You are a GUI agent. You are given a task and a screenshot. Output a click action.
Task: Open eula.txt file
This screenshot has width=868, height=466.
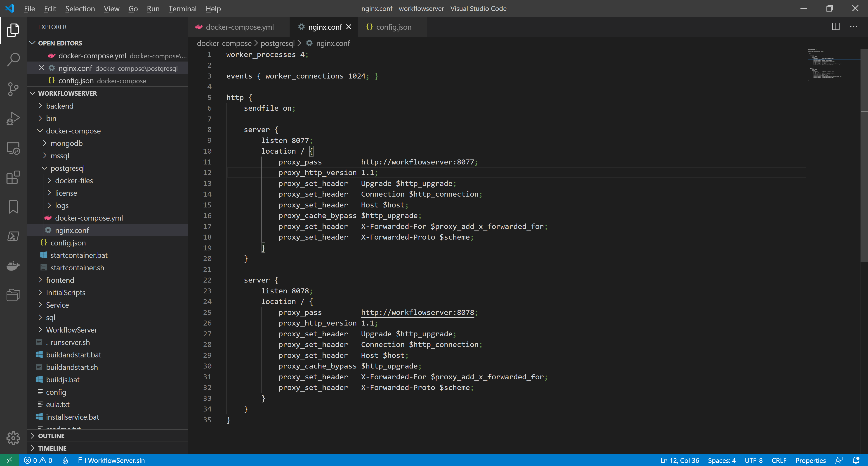(x=58, y=404)
